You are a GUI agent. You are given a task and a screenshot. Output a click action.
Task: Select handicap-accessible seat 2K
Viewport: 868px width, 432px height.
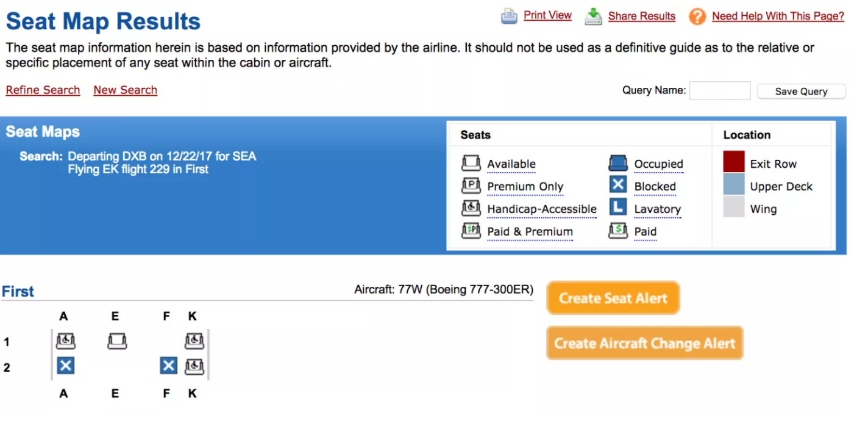pos(194,366)
